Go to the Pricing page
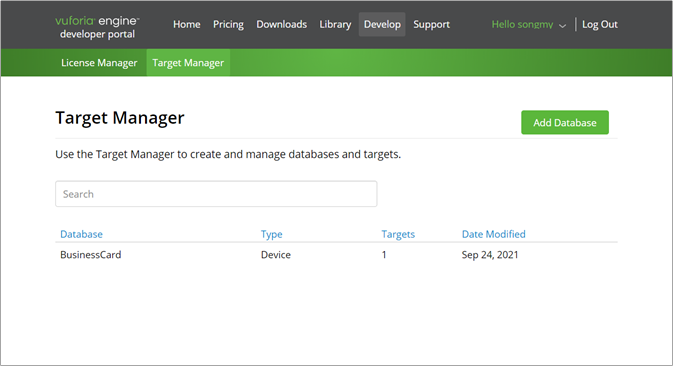Screen dimensions: 673x366 [228, 24]
